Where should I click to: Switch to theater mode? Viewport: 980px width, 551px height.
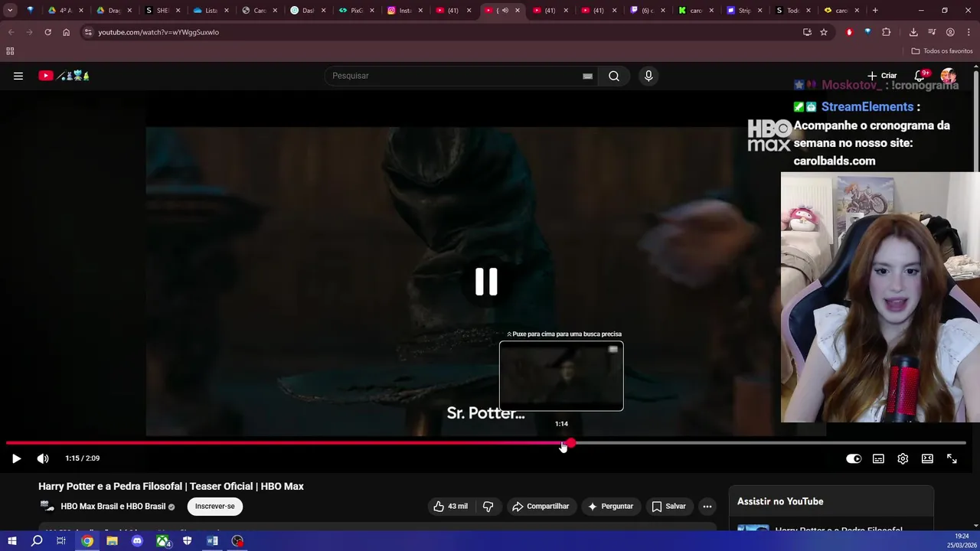pos(927,458)
